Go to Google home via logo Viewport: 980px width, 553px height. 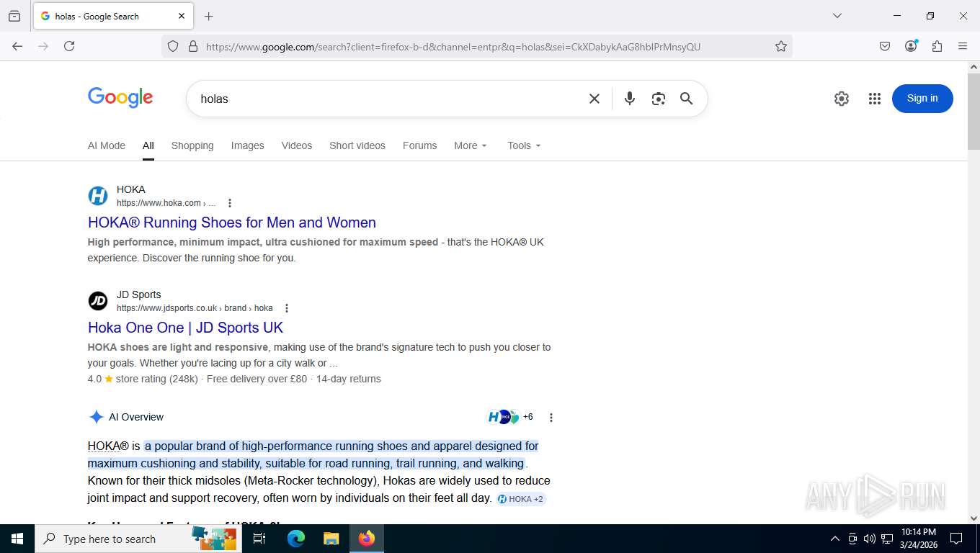(120, 97)
